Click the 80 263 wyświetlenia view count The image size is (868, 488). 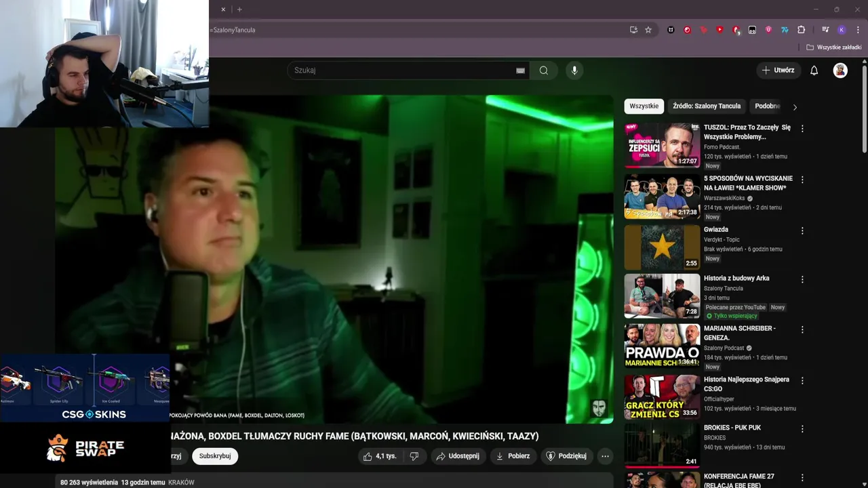[89, 483]
